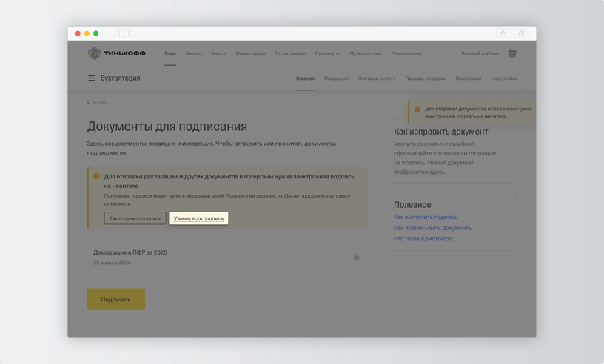Open the Развлечения section
Viewport: 604px width, 364px height.
406,53
